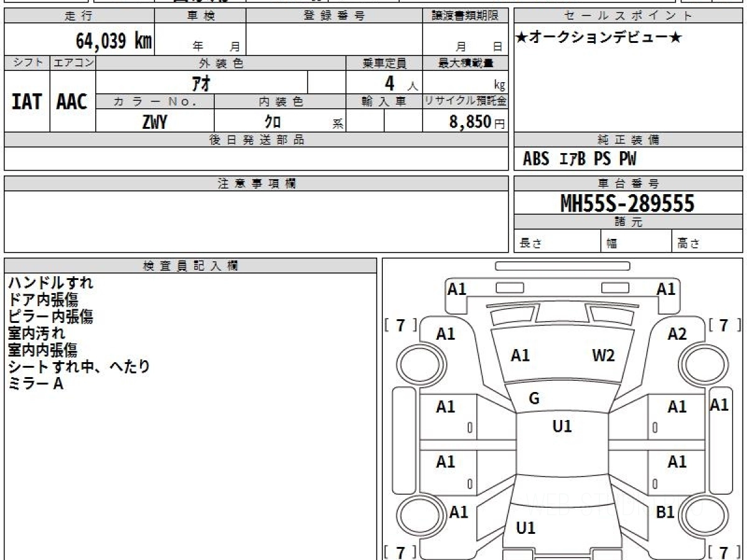This screenshot has width=747, height=560.
Task: Select the inspector note ミラーA
Action: click(x=35, y=384)
